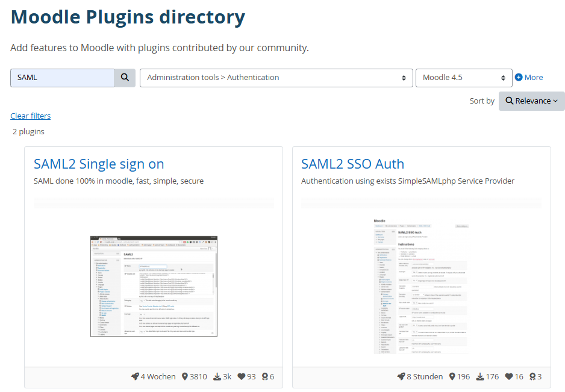Click the download icon showing 176
Screen dimensions: 565x392
pyautogui.click(x=480, y=377)
